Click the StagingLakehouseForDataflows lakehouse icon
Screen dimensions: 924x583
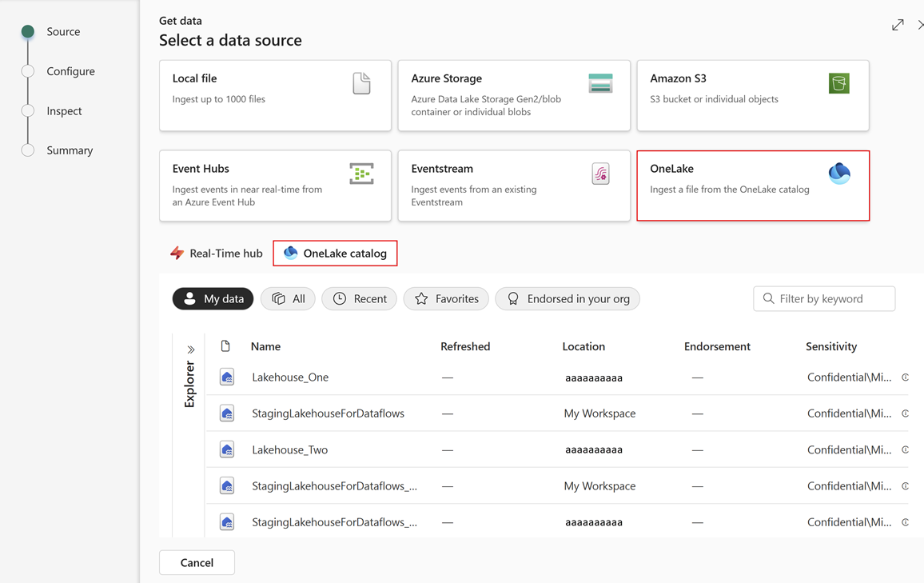[227, 413]
